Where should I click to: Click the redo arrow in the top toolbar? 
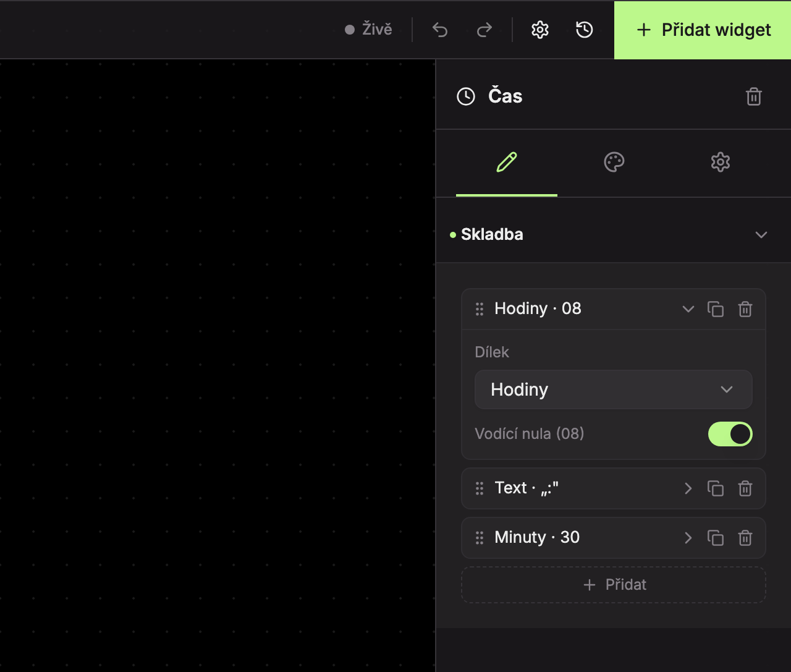pos(484,30)
